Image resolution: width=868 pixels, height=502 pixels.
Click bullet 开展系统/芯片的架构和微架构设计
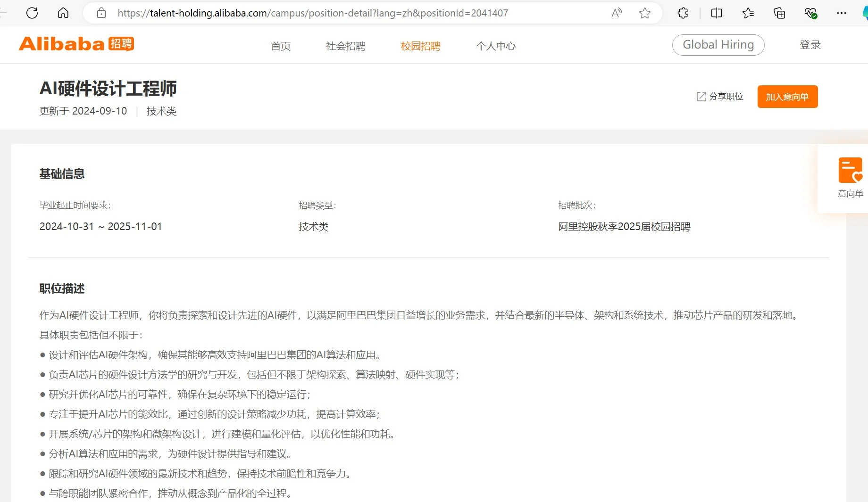pyautogui.click(x=217, y=434)
